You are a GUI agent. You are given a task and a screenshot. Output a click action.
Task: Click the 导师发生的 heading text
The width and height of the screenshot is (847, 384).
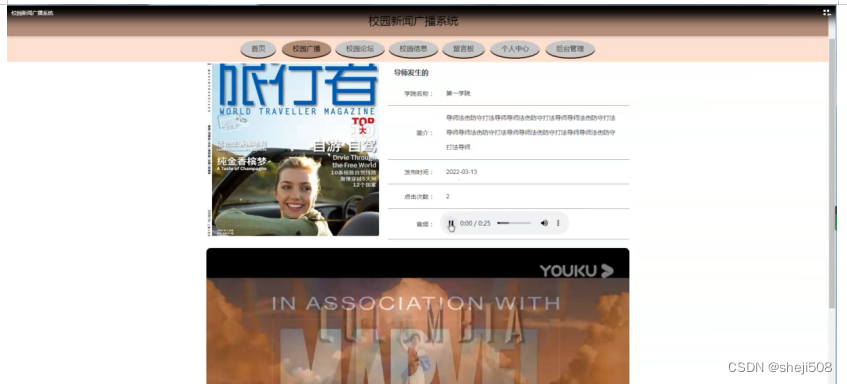[x=411, y=73]
